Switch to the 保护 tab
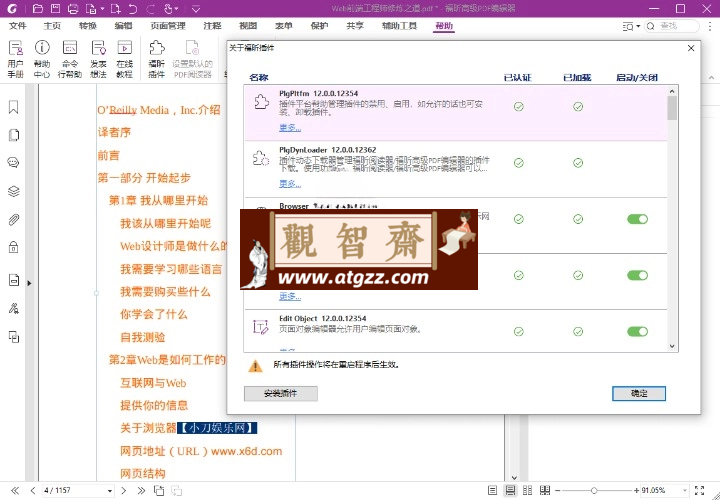Screen dimensions: 720x500 tap(319, 26)
